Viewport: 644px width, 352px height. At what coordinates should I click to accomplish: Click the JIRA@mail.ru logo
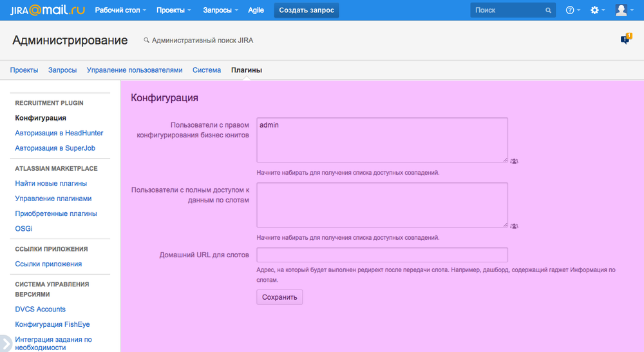point(48,10)
